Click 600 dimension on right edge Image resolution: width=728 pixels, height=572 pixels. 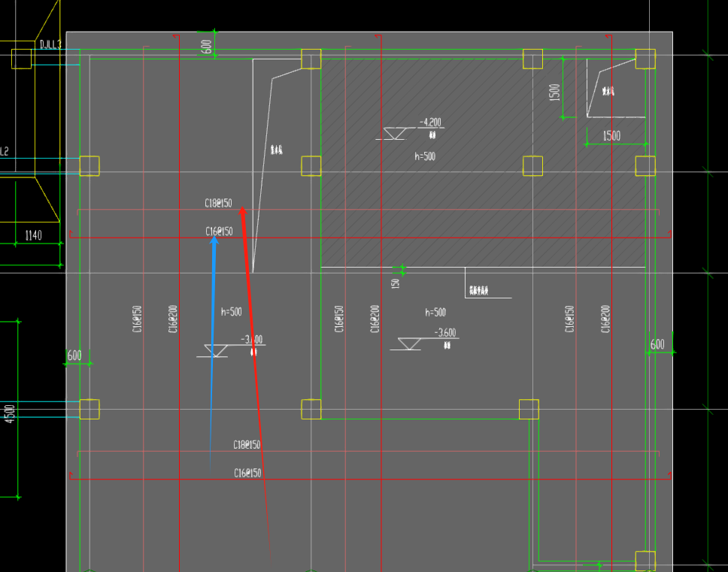pyautogui.click(x=657, y=344)
